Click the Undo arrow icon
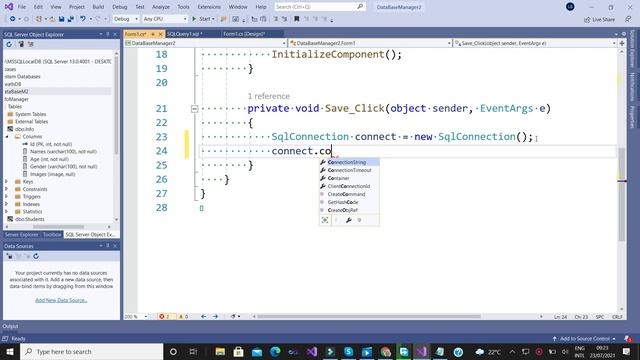 point(83,19)
